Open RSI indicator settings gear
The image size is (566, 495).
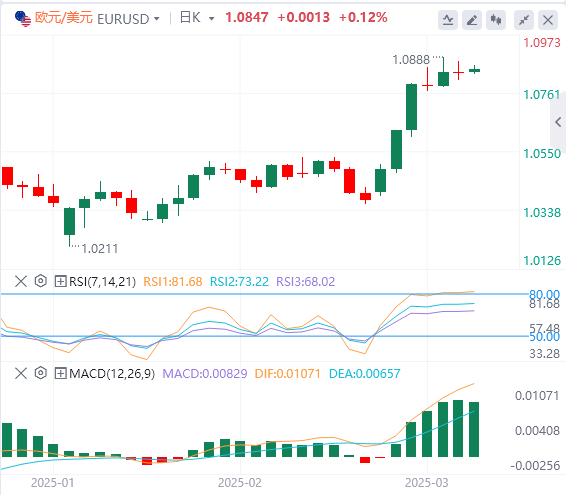[x=41, y=281]
